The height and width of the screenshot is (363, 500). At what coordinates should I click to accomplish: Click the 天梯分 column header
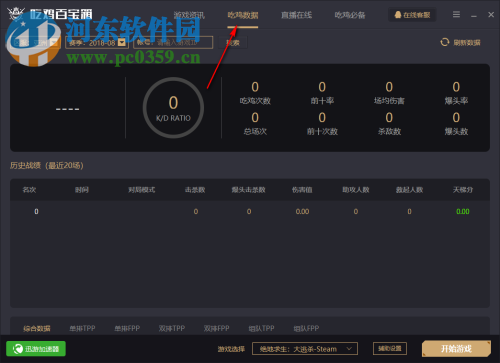[463, 190]
